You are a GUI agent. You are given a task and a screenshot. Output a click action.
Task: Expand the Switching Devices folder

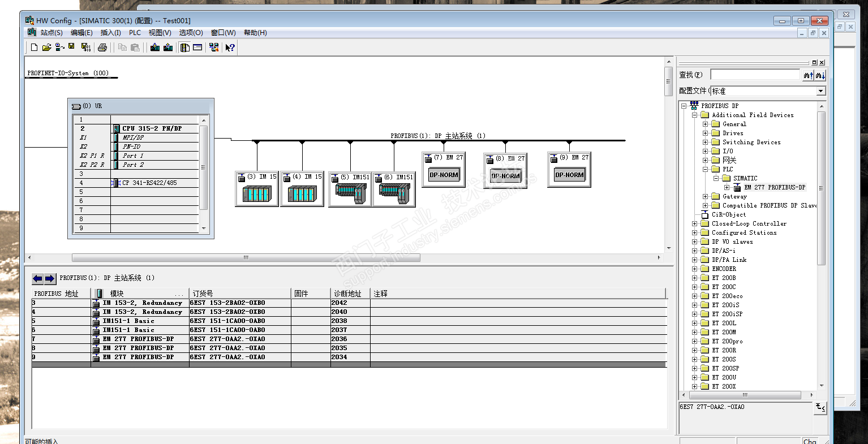706,142
